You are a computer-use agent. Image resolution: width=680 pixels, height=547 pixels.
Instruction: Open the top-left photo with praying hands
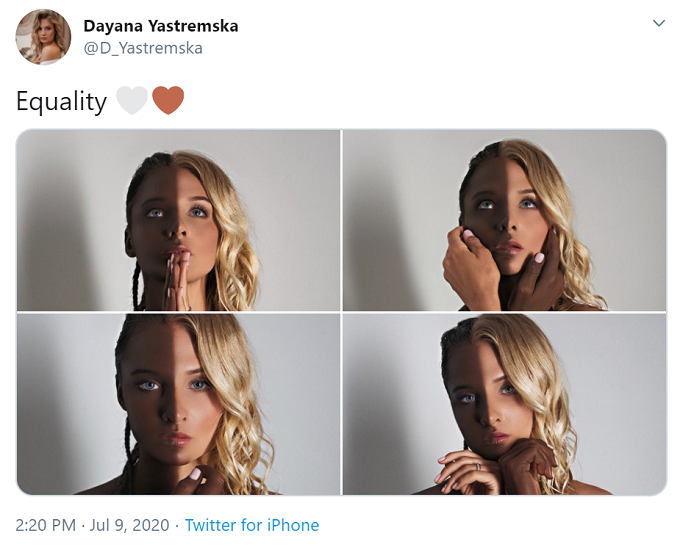178,220
